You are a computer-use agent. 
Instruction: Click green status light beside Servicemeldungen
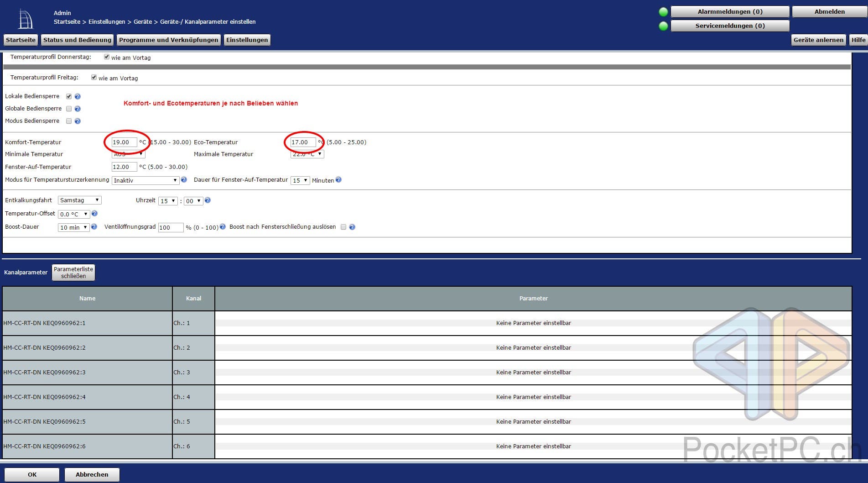pyautogui.click(x=664, y=26)
